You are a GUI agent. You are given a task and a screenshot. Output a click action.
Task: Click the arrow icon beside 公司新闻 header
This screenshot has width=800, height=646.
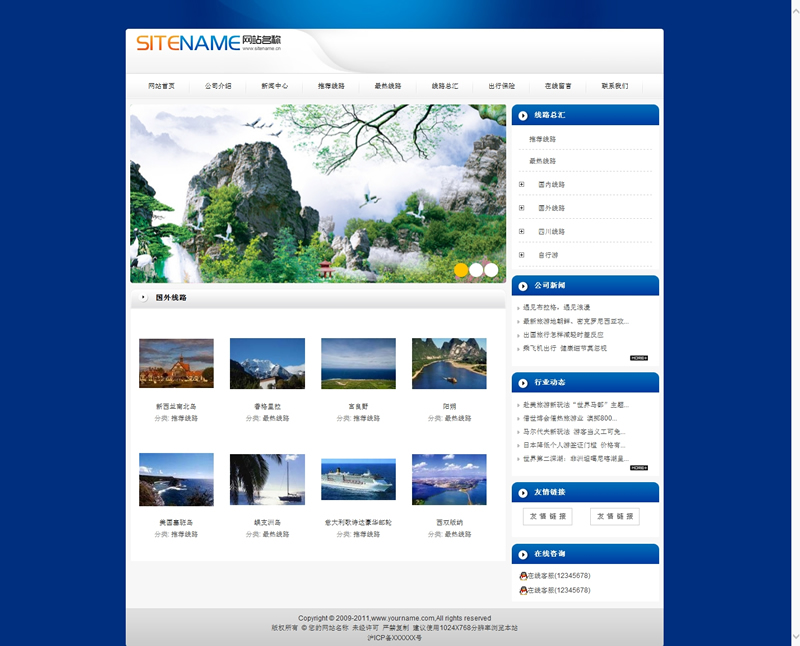[523, 286]
